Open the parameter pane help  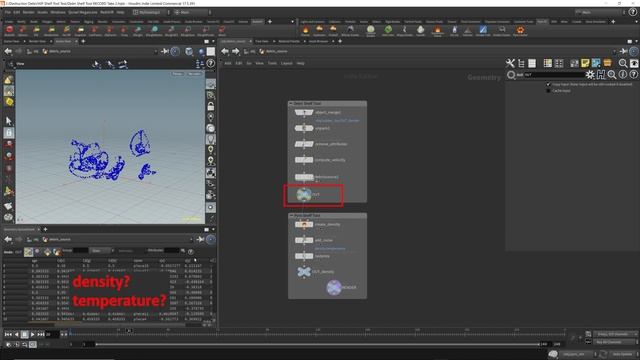(633, 75)
